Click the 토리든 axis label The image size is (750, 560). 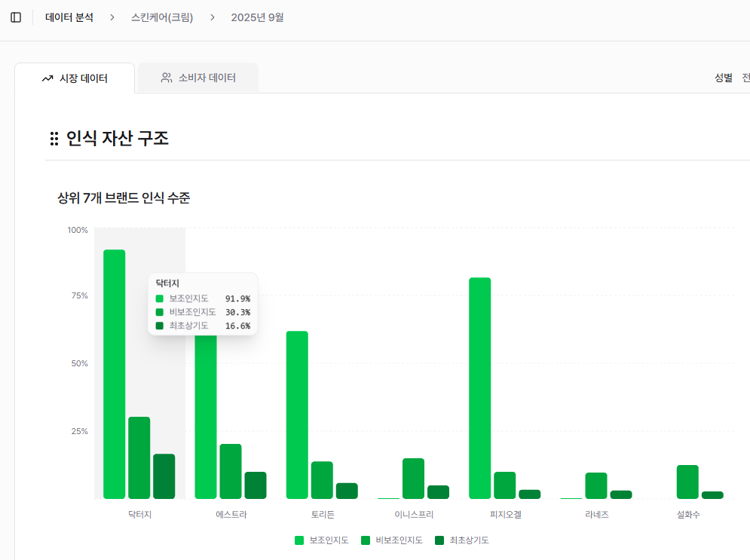pyautogui.click(x=323, y=515)
